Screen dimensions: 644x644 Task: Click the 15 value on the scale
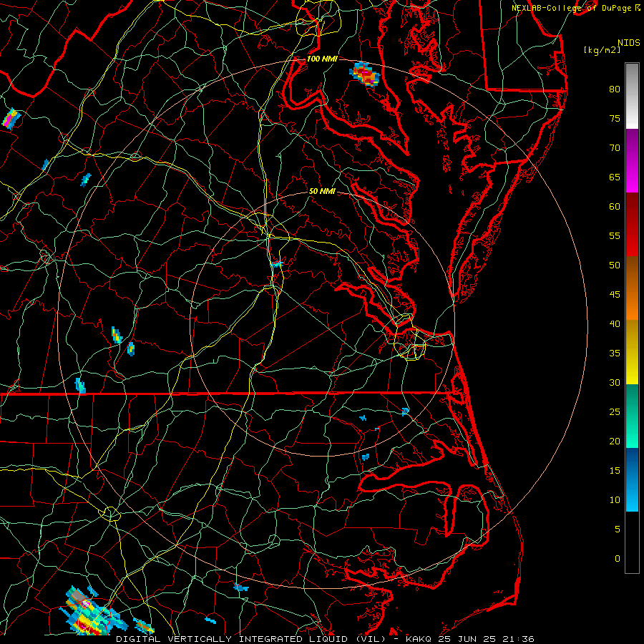click(x=615, y=470)
